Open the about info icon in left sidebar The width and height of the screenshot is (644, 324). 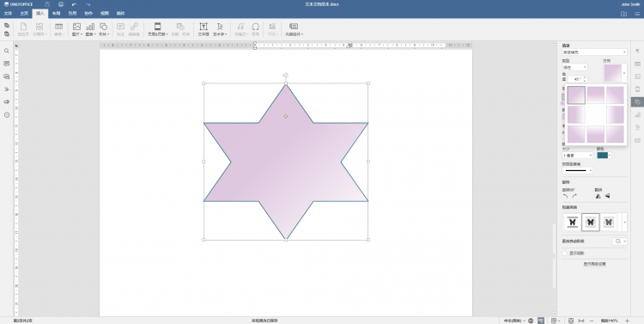pyautogui.click(x=7, y=114)
